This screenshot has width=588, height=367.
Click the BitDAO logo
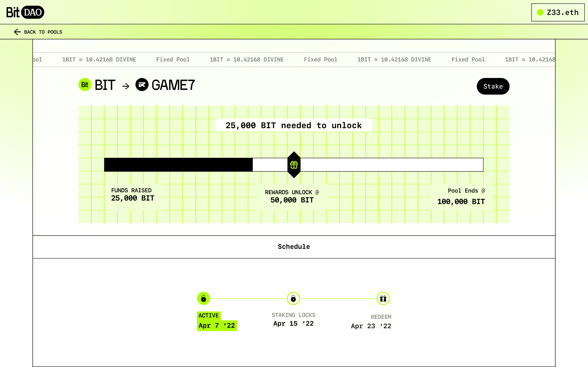[25, 12]
